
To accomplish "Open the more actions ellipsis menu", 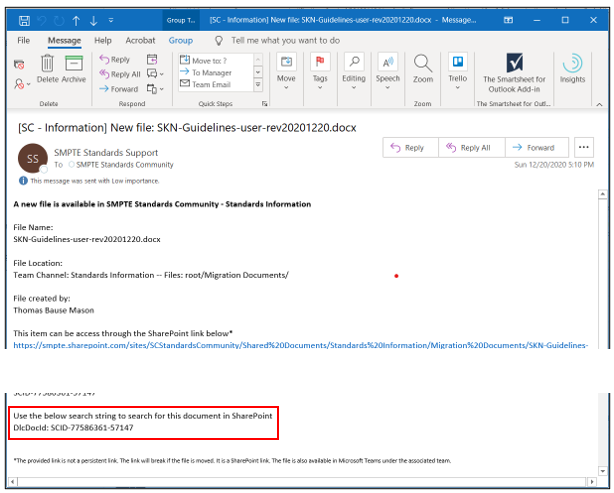I will pyautogui.click(x=585, y=147).
